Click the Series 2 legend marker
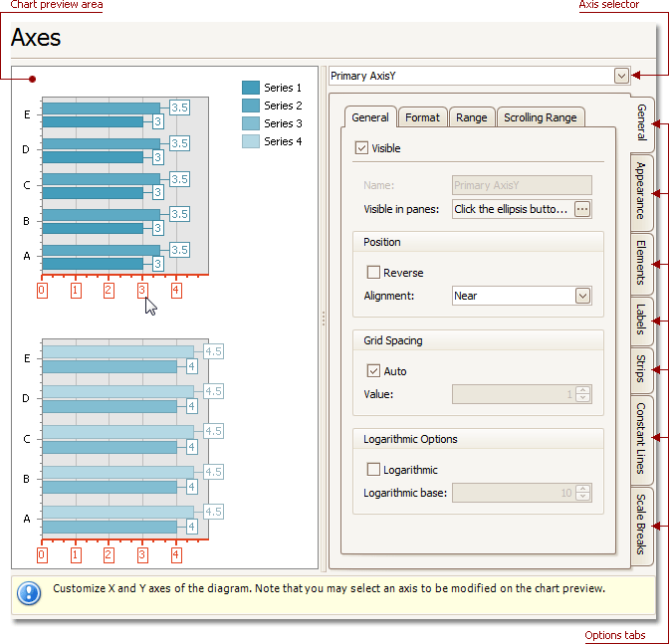Screen dimensions: 669x644 tap(251, 106)
